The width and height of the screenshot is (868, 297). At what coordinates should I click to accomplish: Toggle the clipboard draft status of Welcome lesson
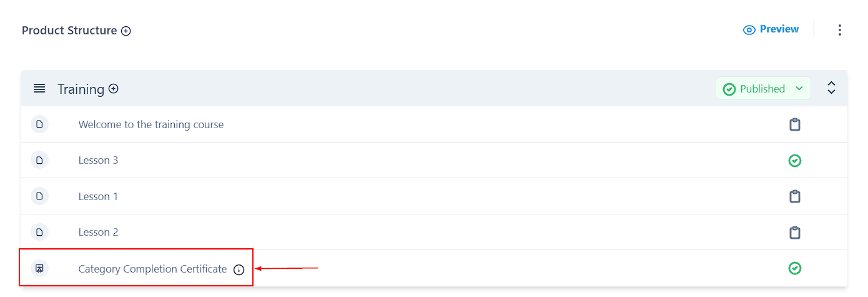794,124
